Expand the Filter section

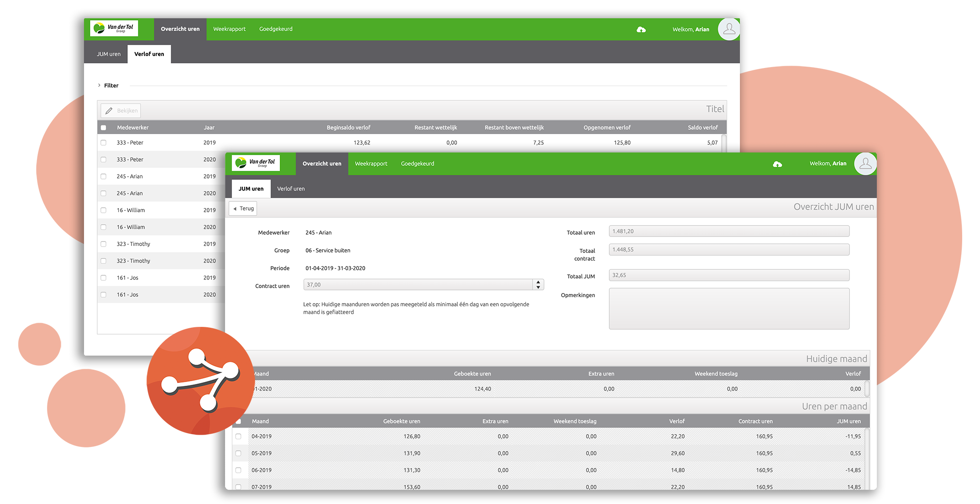tap(108, 85)
